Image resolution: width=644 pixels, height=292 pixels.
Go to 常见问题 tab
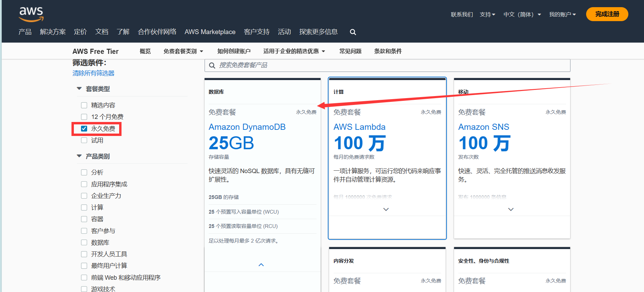pyautogui.click(x=350, y=51)
